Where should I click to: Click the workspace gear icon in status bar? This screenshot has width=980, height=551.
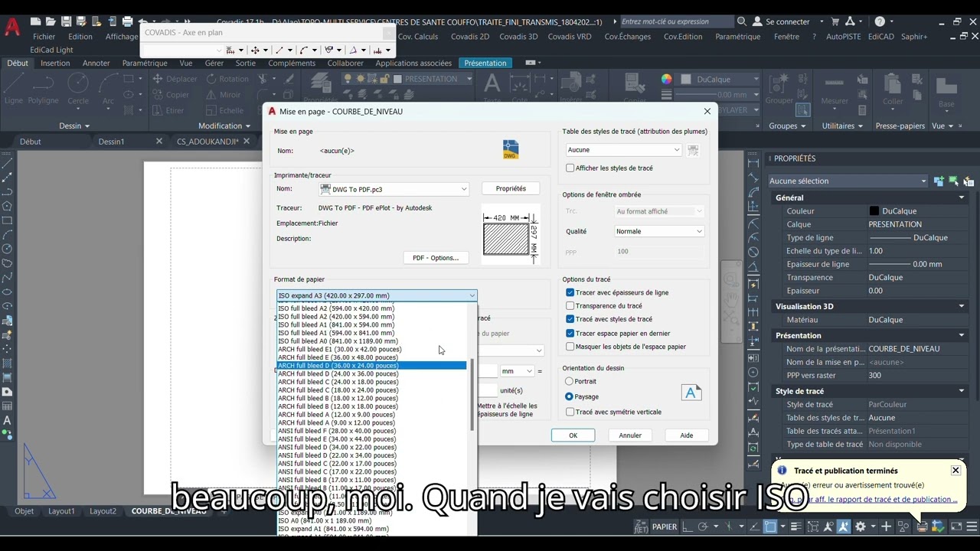pos(861,527)
